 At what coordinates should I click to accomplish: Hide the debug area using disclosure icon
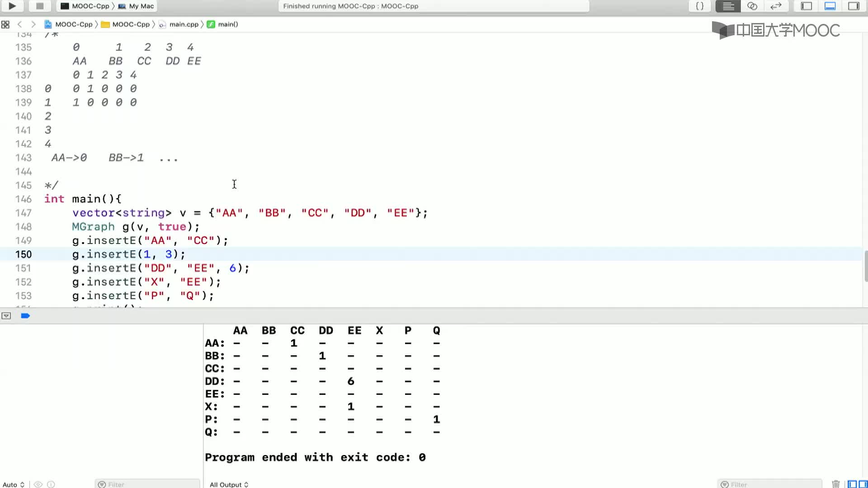[6, 316]
